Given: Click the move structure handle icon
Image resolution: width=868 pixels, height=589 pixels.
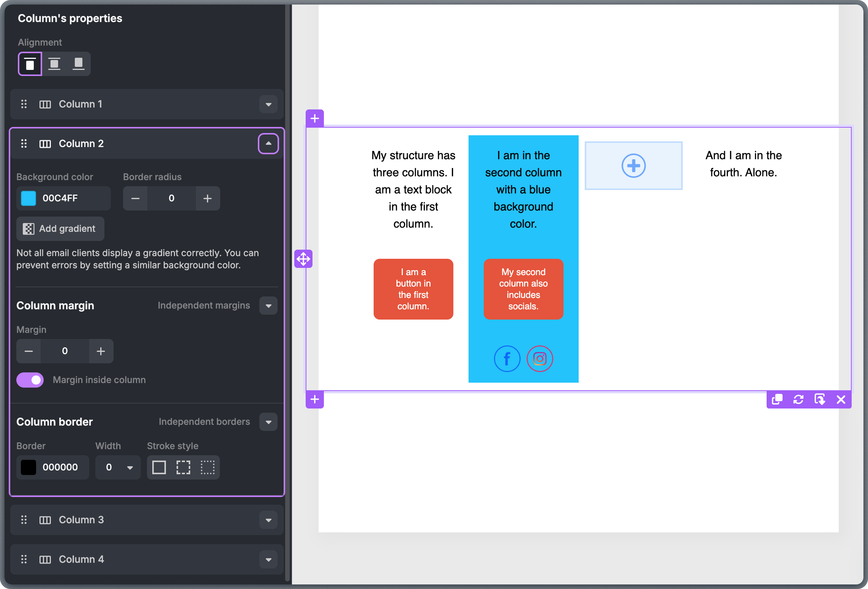Looking at the screenshot, I should tap(303, 259).
